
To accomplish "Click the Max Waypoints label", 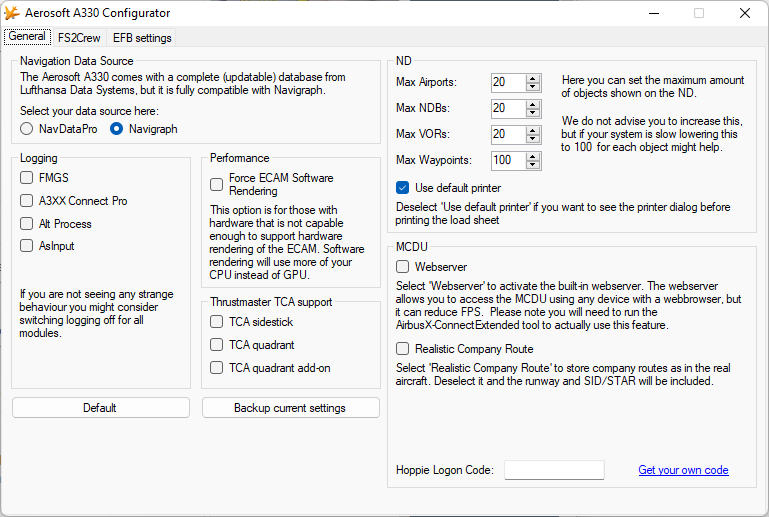I will click(434, 160).
